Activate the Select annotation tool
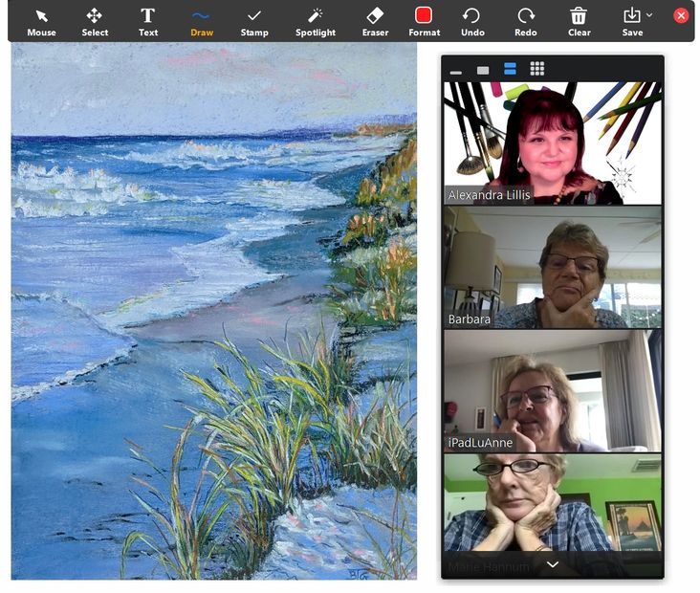The height and width of the screenshot is (593, 700). pyautogui.click(x=95, y=21)
